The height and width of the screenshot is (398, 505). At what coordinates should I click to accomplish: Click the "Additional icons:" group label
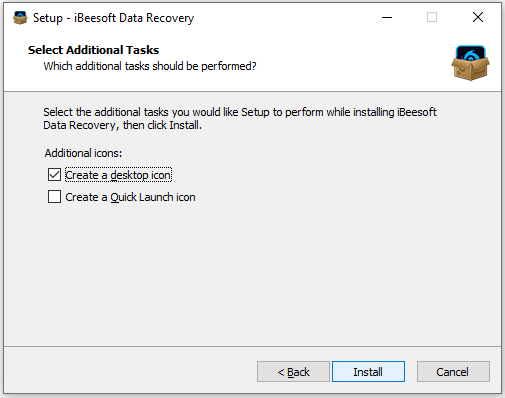click(83, 153)
